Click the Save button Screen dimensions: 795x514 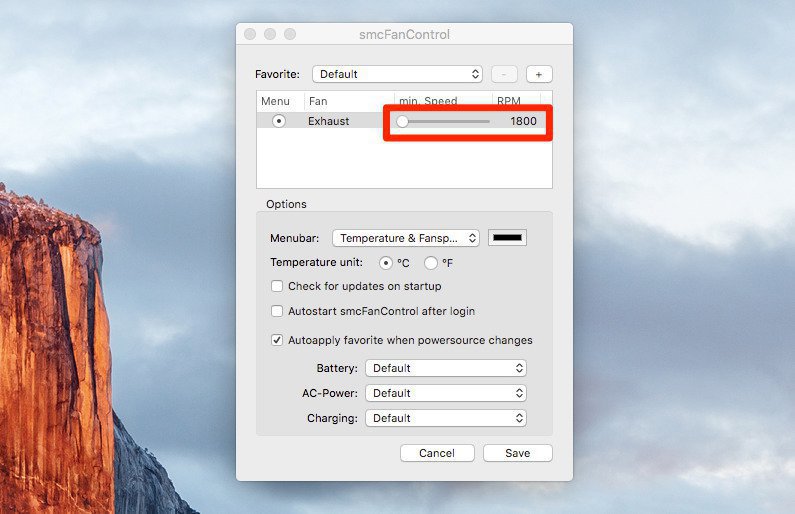point(518,453)
